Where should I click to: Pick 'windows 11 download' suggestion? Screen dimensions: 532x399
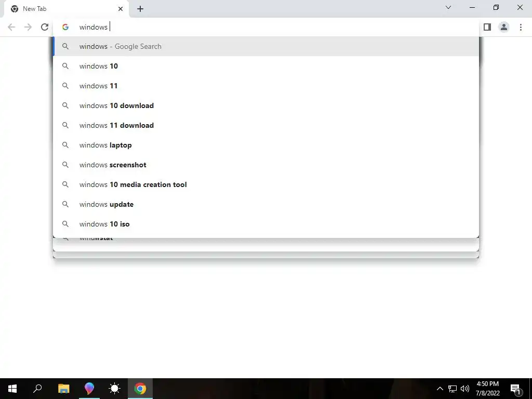tap(266, 125)
